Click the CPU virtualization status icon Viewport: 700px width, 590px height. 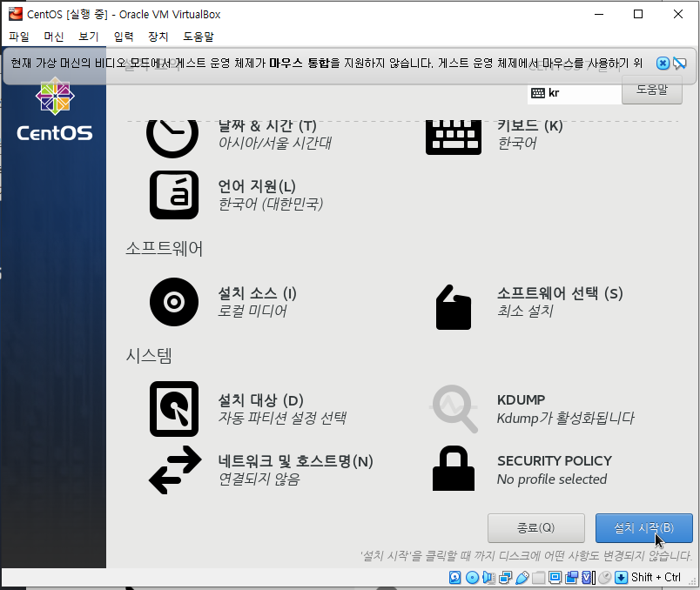click(589, 578)
